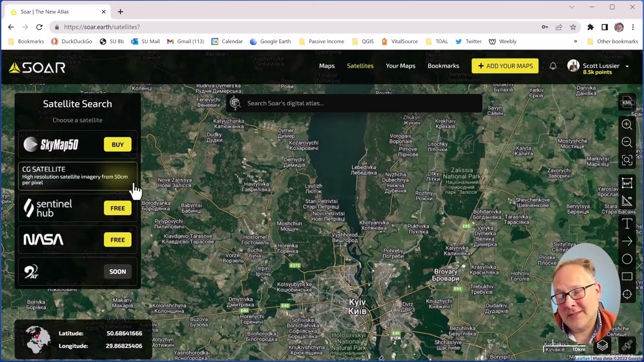The width and height of the screenshot is (644, 362).
Task: Zoom out of the map
Action: pos(627,142)
